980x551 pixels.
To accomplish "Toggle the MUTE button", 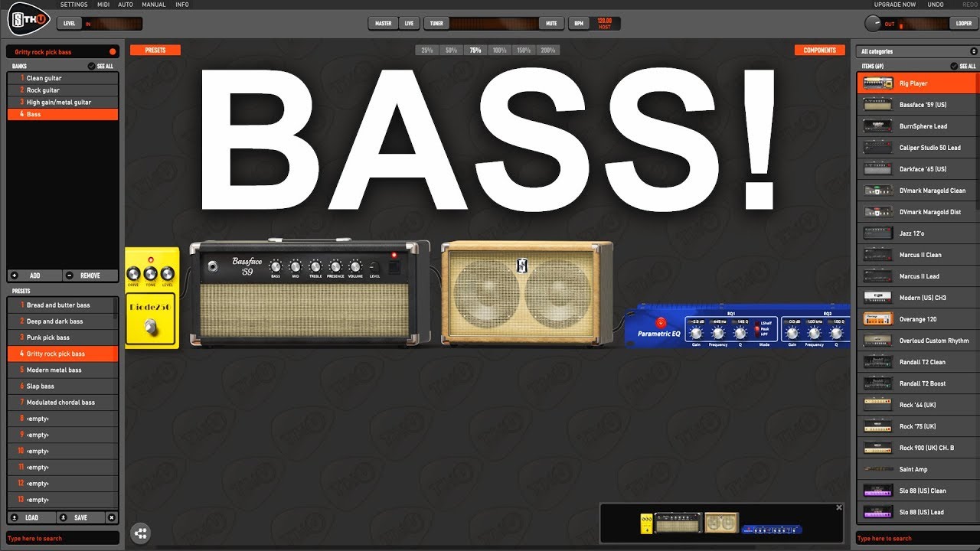I will 551,24.
